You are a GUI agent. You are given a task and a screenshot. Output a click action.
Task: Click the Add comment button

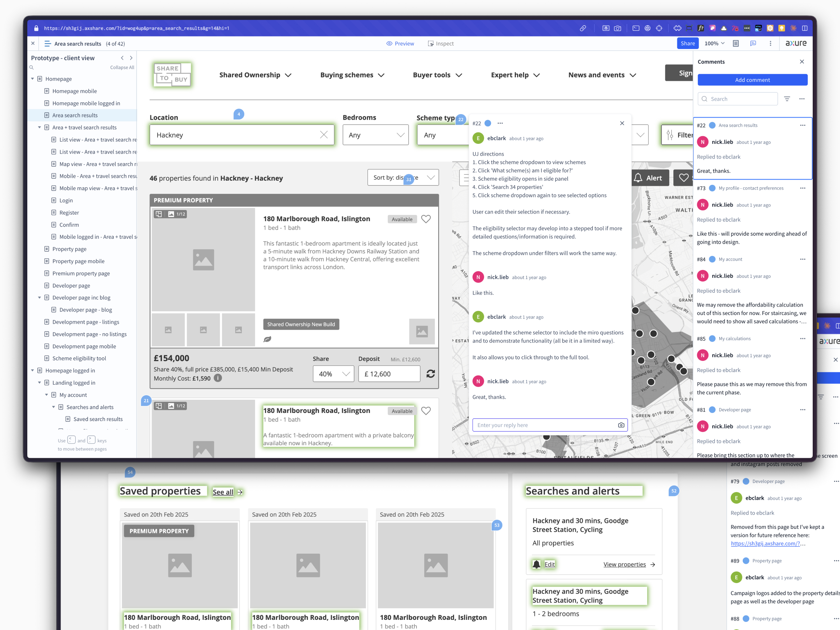[752, 80]
